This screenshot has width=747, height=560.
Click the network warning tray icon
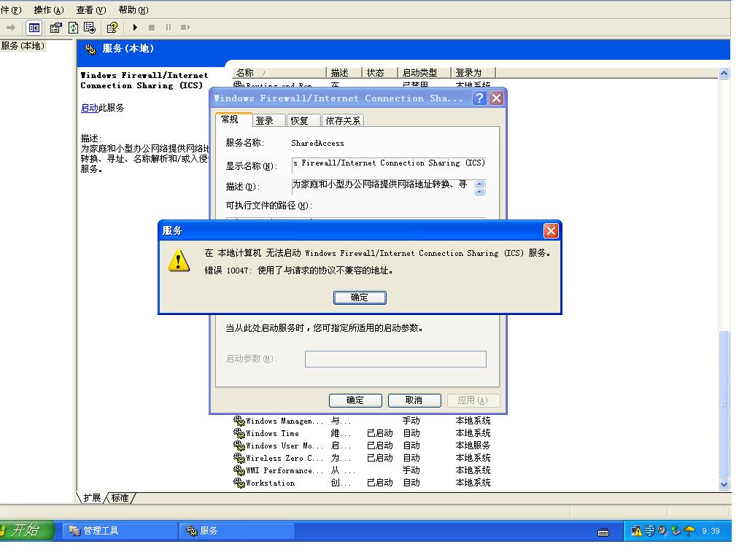[636, 531]
